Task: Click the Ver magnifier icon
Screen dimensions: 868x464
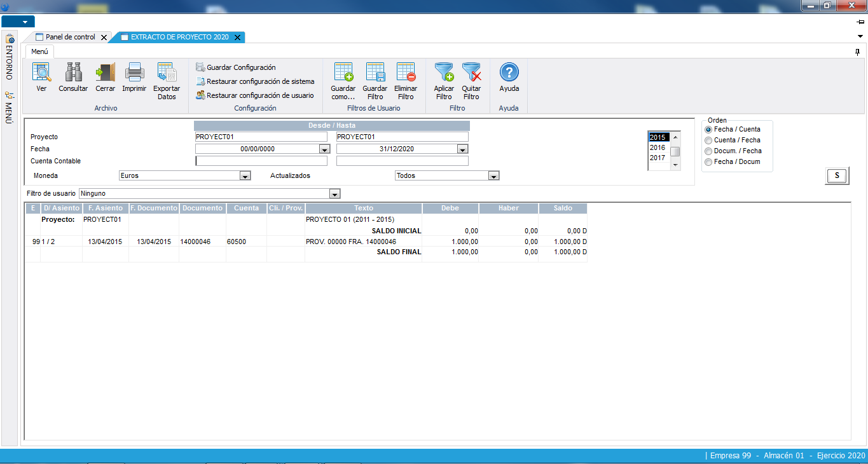Action: click(41, 72)
